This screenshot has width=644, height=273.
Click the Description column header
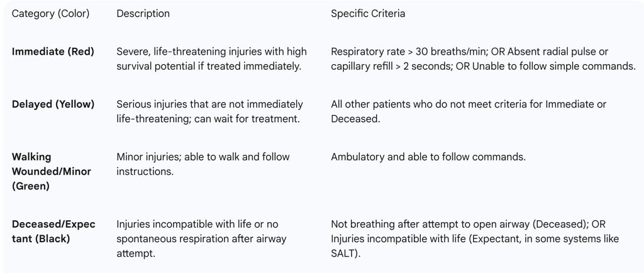click(x=143, y=14)
